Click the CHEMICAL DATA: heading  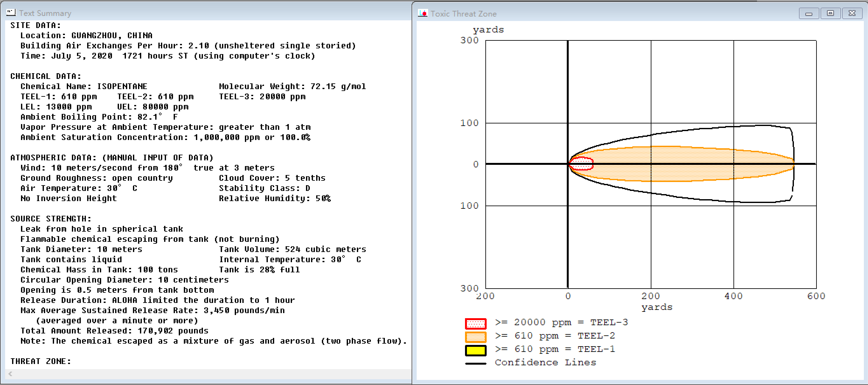coord(45,76)
